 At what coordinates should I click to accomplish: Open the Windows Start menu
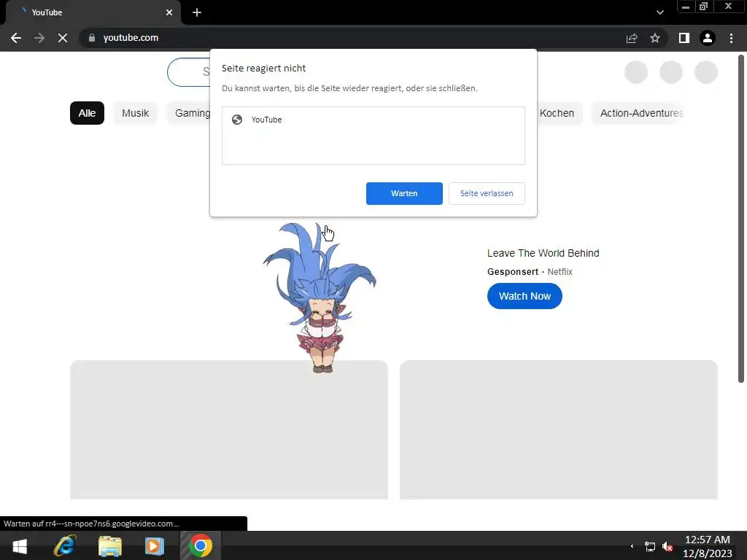(20, 545)
